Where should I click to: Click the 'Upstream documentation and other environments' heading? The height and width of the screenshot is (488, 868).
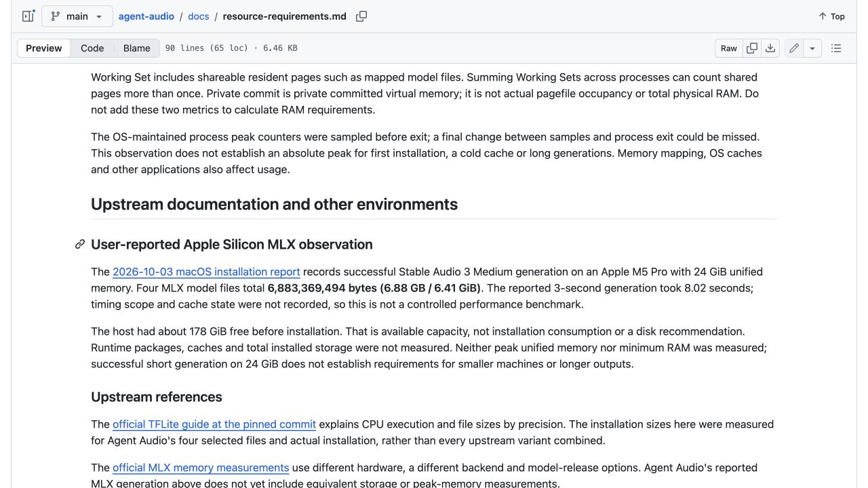point(274,204)
